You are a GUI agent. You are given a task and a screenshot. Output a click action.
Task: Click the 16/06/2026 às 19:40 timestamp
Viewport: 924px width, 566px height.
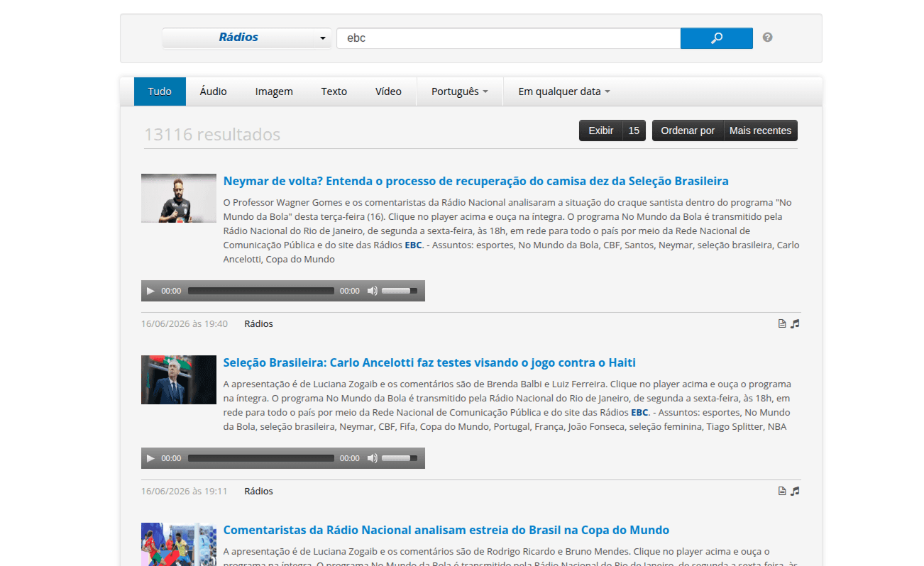185,323
